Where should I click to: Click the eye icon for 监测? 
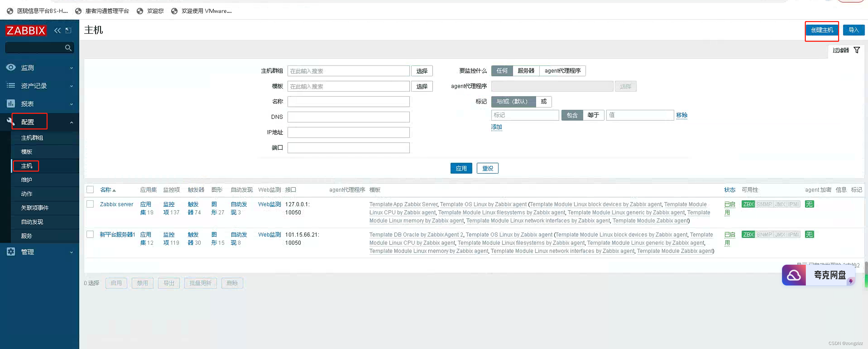point(11,67)
